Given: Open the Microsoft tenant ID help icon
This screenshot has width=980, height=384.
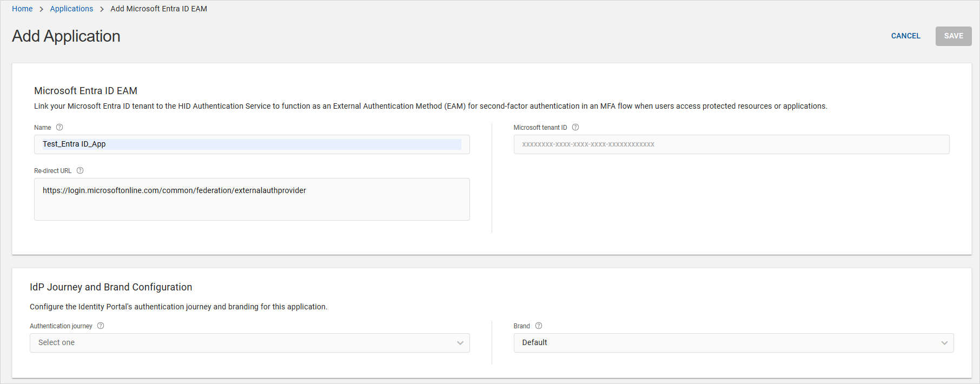Looking at the screenshot, I should tap(575, 127).
